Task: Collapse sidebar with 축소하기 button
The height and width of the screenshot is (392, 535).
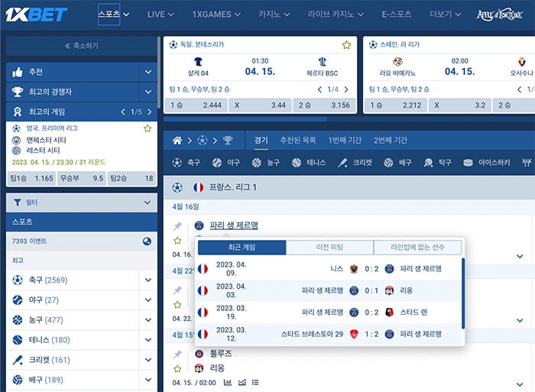Action: pyautogui.click(x=82, y=46)
